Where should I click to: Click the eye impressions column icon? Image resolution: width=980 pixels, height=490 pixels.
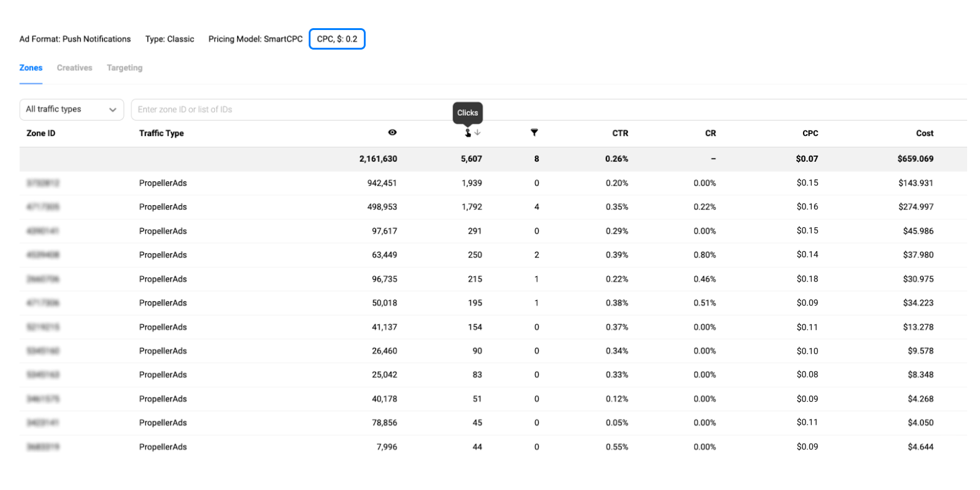tap(392, 132)
